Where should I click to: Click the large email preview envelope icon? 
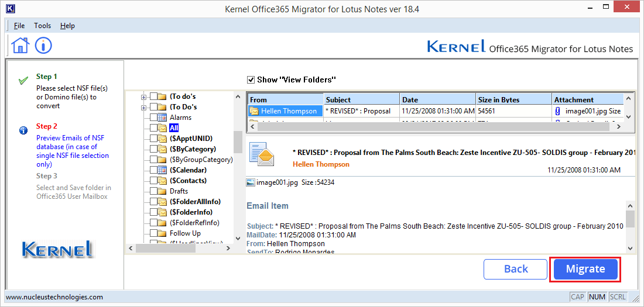261,155
